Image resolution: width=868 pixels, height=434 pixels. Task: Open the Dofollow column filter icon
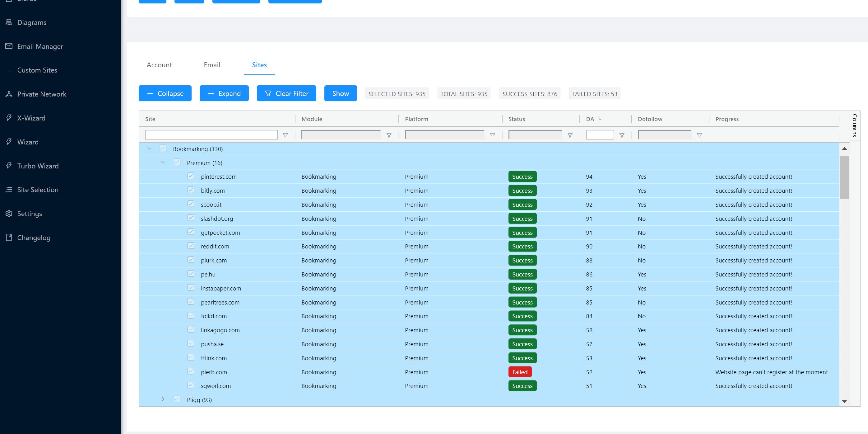699,135
